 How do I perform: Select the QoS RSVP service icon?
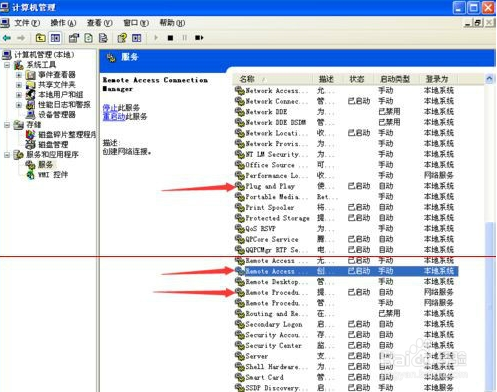[240, 229]
